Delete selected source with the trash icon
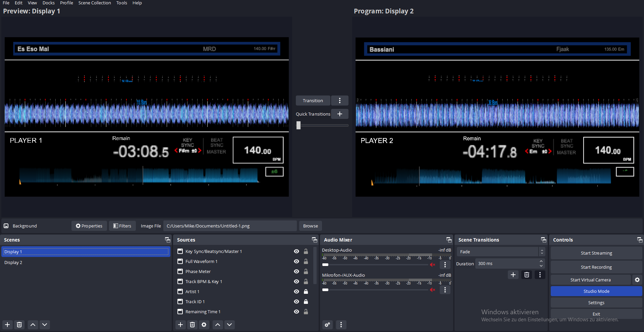 pyautogui.click(x=192, y=325)
